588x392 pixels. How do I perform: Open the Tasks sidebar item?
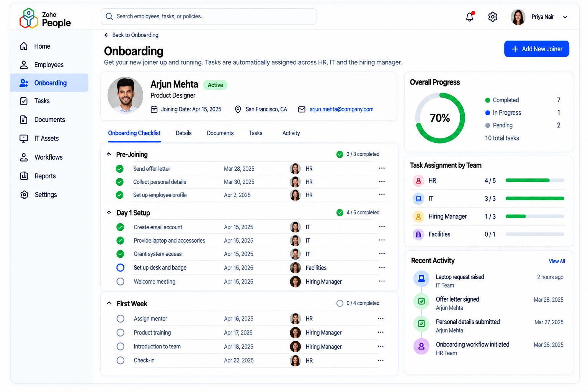pos(50,101)
